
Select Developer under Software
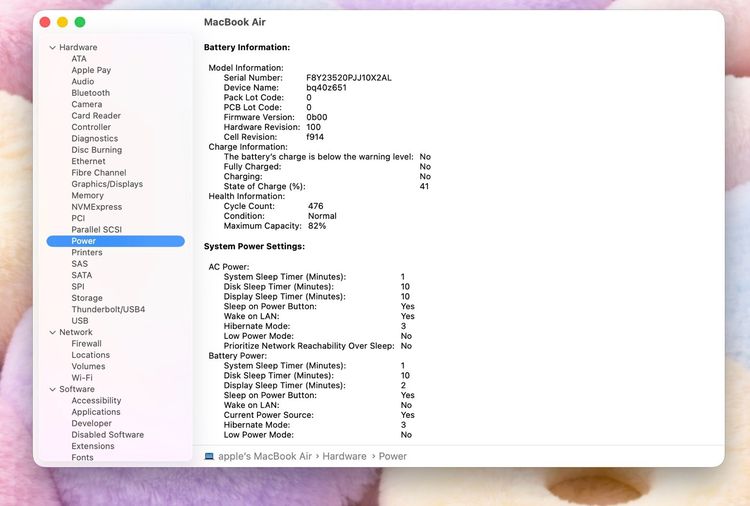(x=91, y=423)
